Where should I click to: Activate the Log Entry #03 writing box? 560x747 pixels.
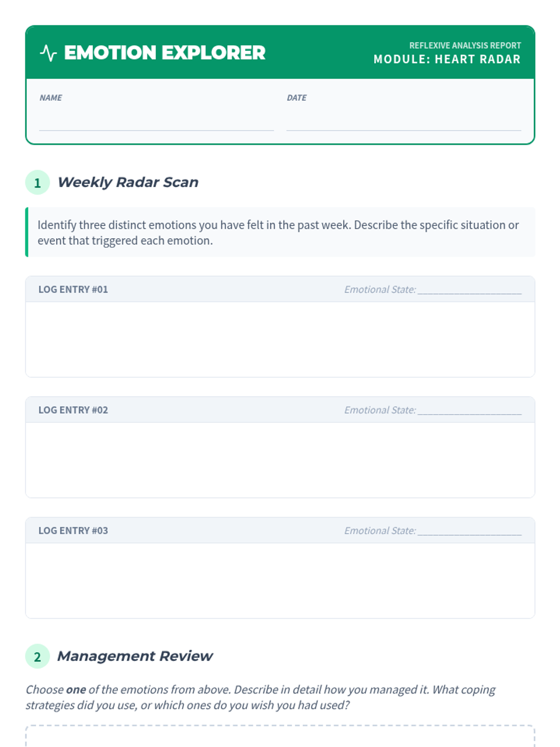point(280,580)
